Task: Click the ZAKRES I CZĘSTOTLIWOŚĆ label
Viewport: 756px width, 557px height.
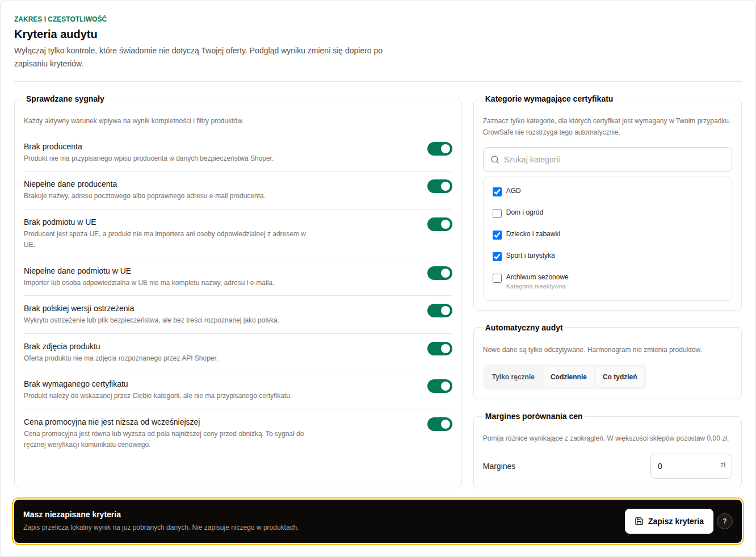Action: pos(60,19)
